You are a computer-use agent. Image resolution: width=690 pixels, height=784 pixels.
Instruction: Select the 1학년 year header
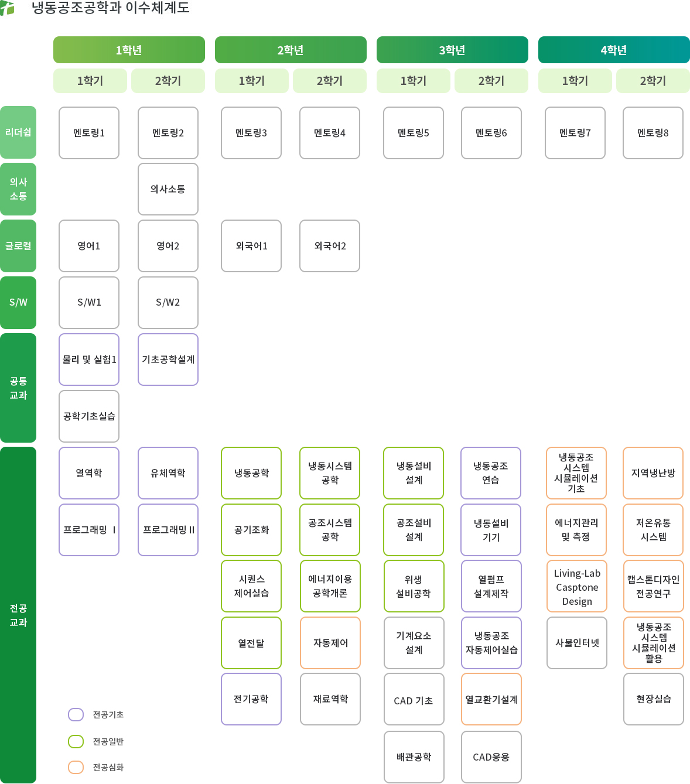click(129, 50)
